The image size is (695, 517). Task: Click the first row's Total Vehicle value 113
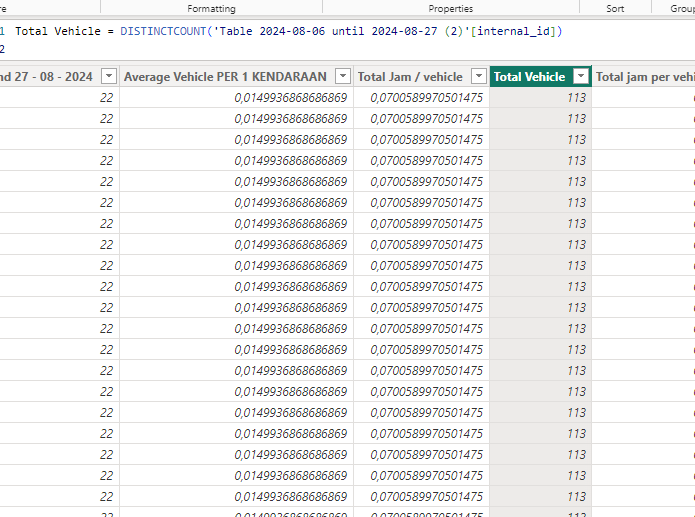tap(541, 98)
